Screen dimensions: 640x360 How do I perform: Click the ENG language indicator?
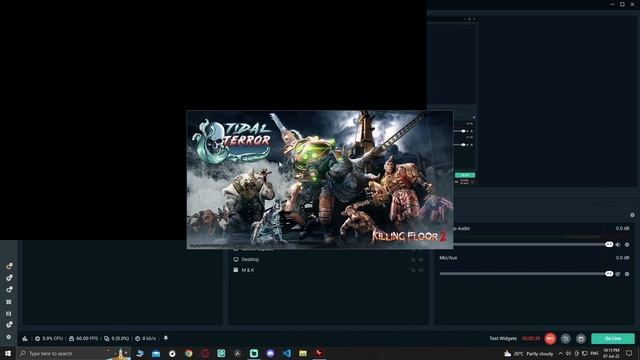(594, 353)
